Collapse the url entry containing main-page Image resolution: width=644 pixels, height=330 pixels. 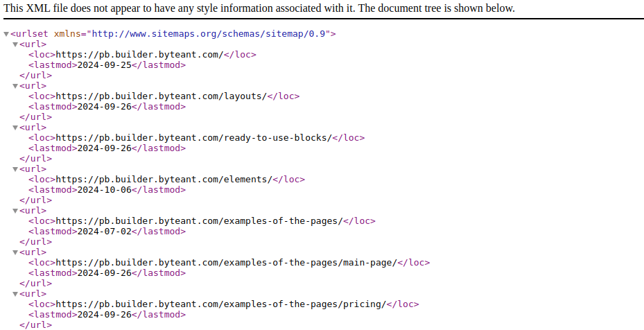15,252
